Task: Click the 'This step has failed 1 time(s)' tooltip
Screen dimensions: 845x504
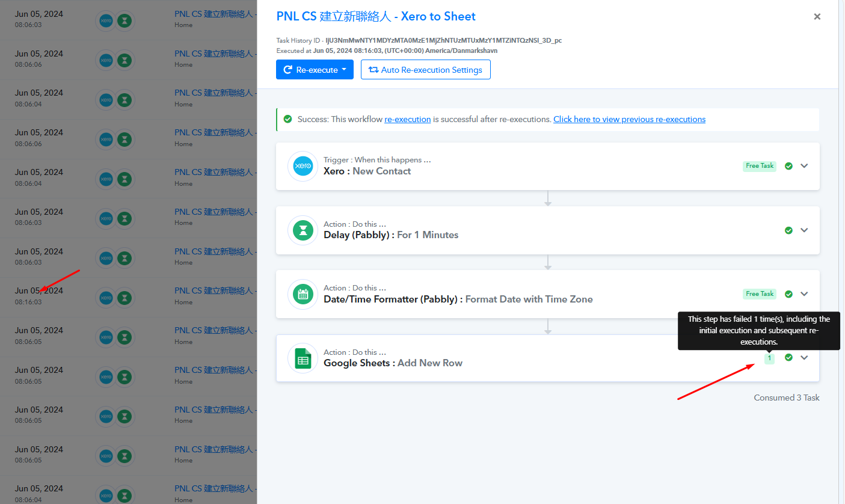Action: point(759,330)
